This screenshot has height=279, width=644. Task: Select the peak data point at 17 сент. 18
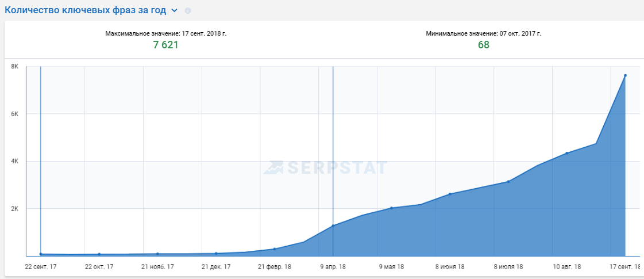click(x=625, y=75)
